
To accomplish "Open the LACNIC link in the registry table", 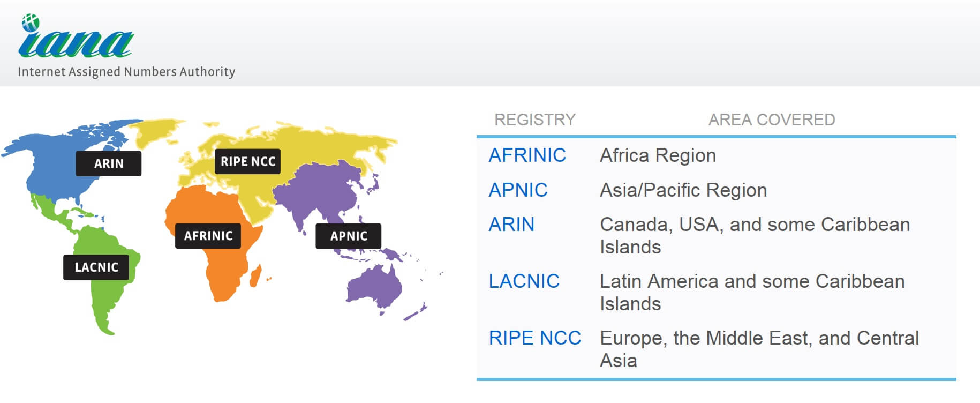I will 524,281.
